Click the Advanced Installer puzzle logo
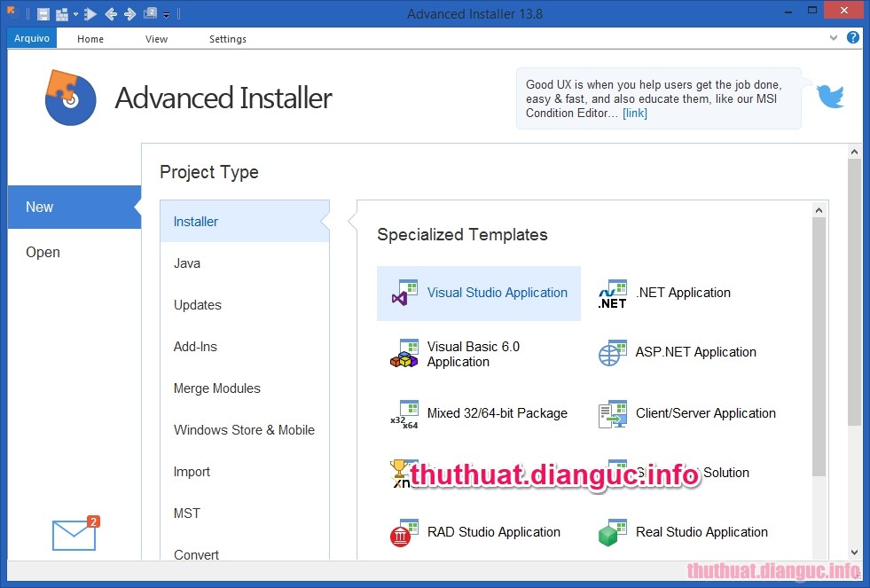870x588 pixels. [x=70, y=98]
